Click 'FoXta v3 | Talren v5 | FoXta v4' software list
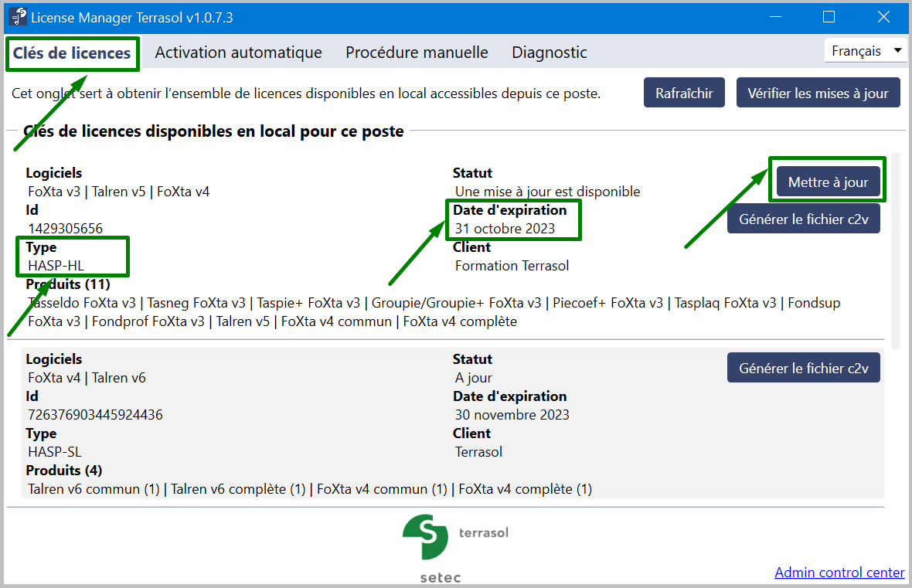Screen dimensions: 912x588 [119, 192]
